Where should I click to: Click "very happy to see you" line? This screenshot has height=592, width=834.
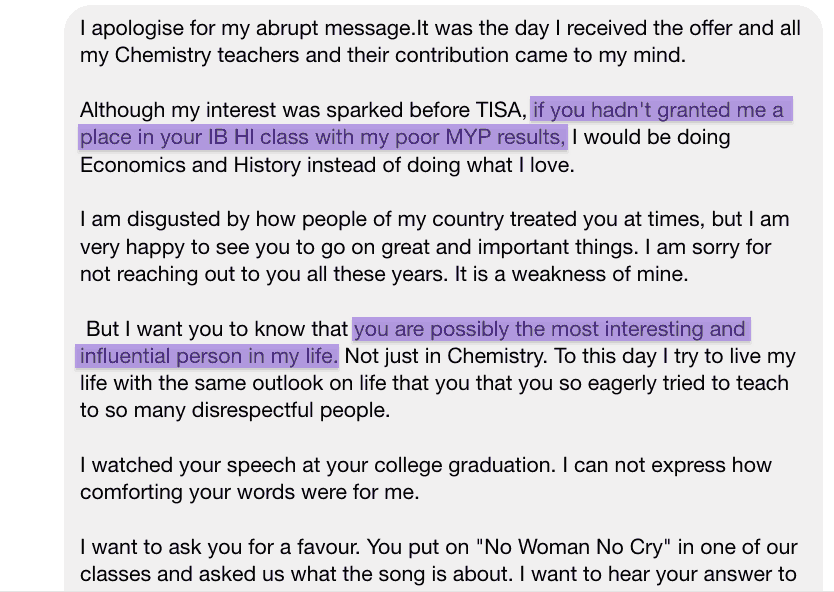point(426,247)
